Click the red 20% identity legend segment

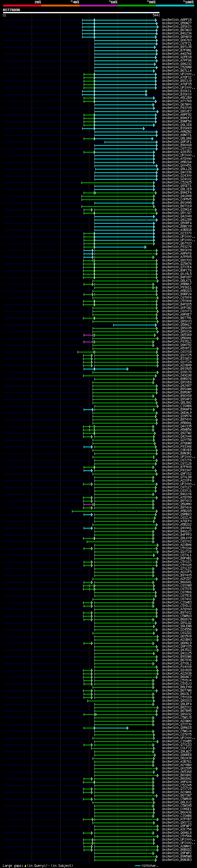click(22, 6)
